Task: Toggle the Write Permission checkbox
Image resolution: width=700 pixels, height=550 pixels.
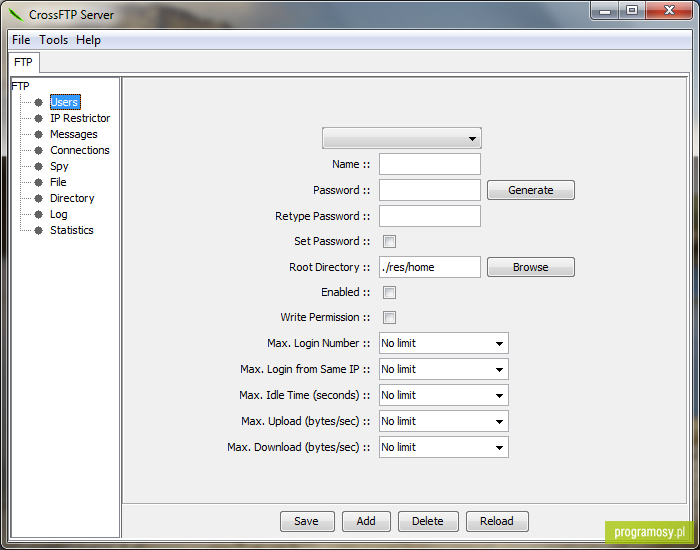Action: click(x=389, y=317)
